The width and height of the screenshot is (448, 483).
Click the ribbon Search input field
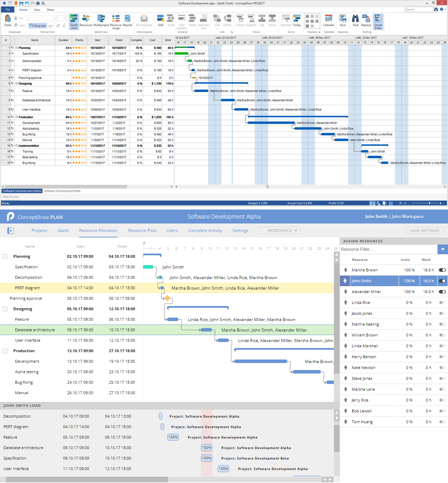tap(419, 9)
